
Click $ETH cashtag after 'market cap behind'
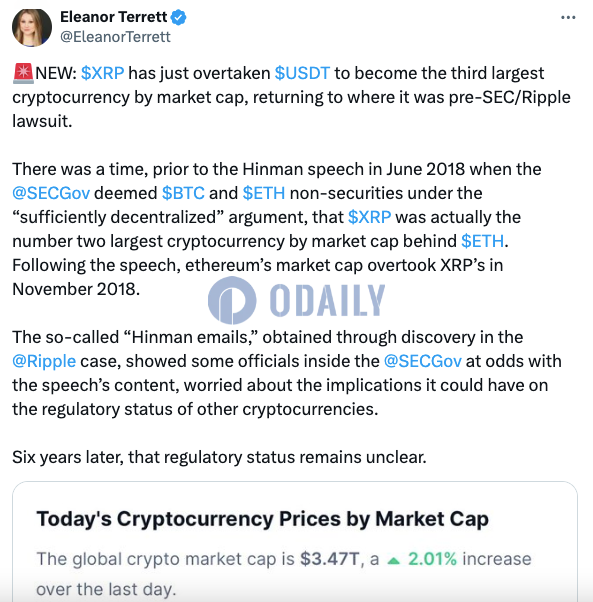pyautogui.click(x=482, y=241)
